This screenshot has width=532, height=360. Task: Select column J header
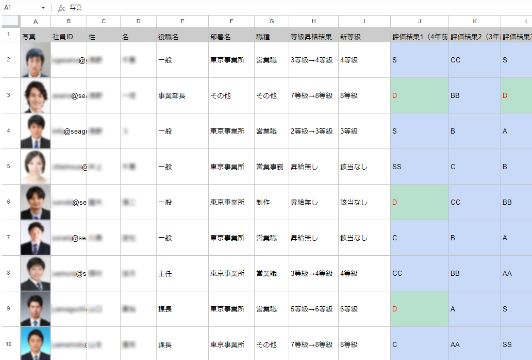(x=419, y=21)
